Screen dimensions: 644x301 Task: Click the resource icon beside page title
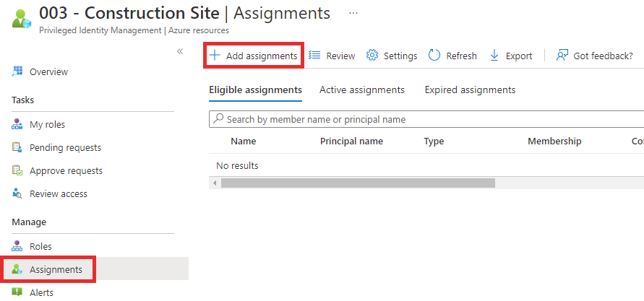tap(22, 19)
